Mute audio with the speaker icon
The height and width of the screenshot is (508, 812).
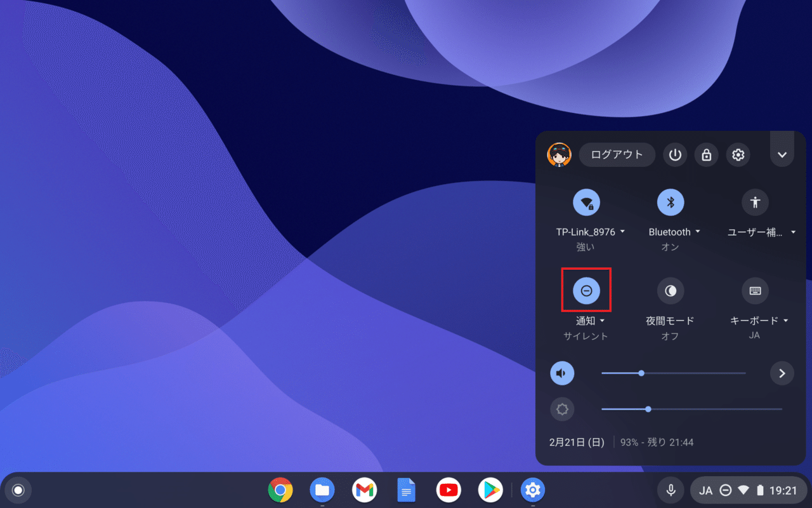(562, 373)
